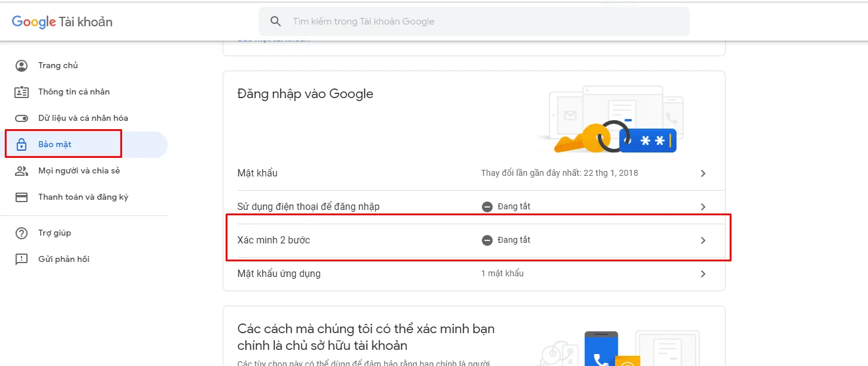
Task: Click the search magnifier icon
Action: [x=275, y=22]
